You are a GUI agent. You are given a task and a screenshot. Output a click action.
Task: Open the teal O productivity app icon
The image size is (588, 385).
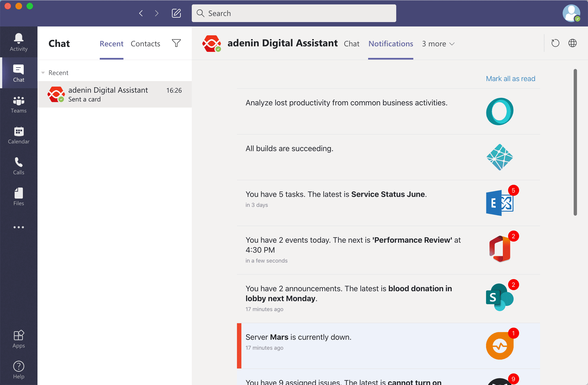500,111
